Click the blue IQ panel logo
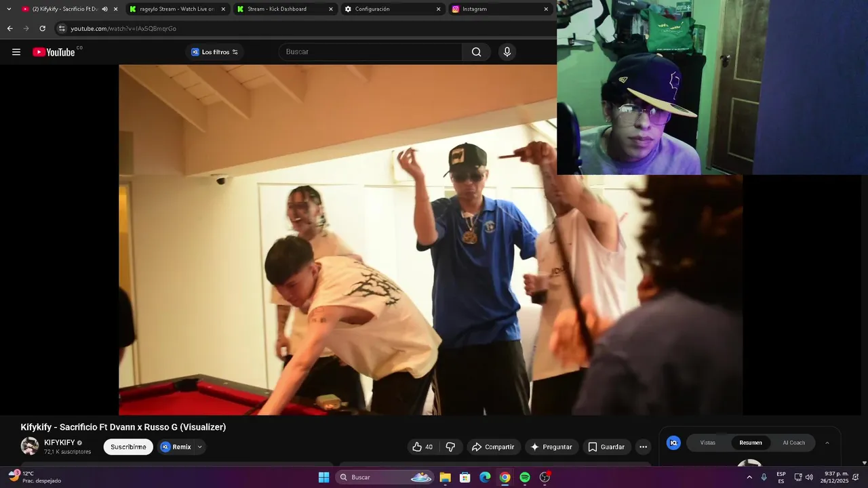868x488 pixels. [x=673, y=443]
